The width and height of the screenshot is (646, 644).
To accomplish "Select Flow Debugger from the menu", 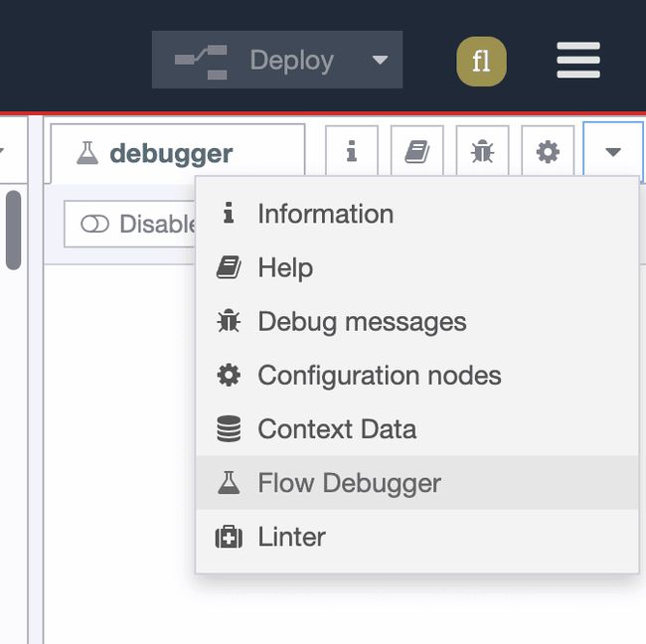I will (x=349, y=483).
